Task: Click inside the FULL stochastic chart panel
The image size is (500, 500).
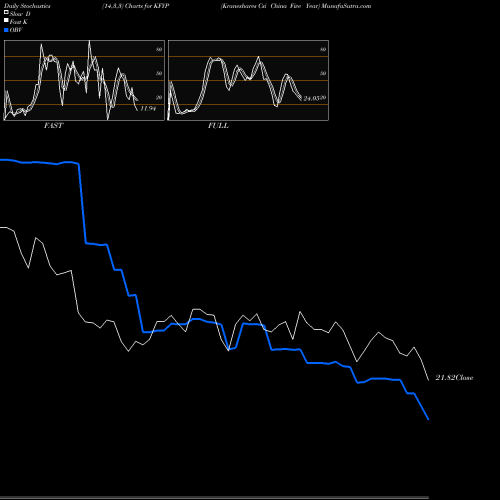Action: tap(248, 80)
